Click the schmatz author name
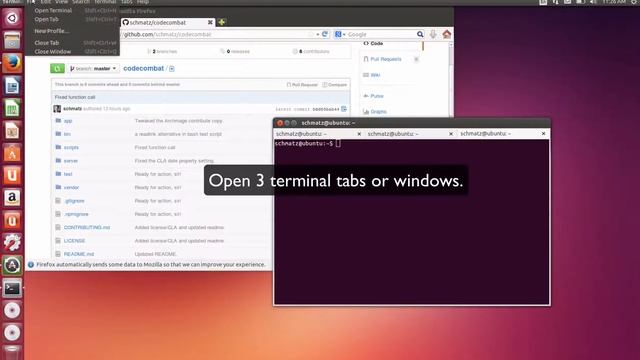Screen dimensions: 640x360 tap(72, 109)
